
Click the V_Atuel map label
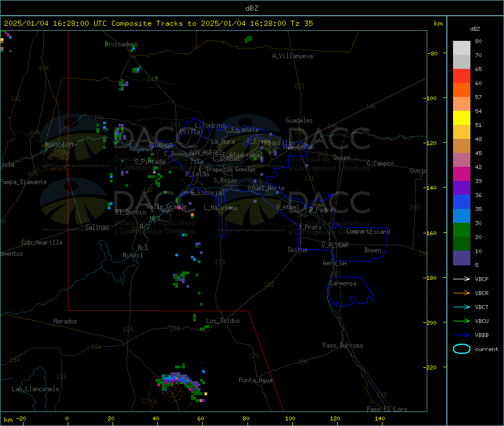tap(288, 207)
